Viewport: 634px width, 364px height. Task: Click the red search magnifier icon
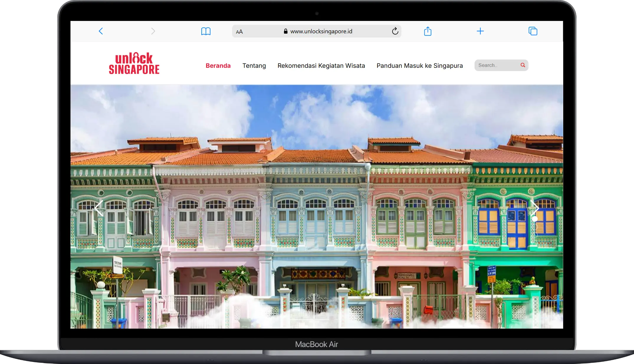click(x=523, y=65)
